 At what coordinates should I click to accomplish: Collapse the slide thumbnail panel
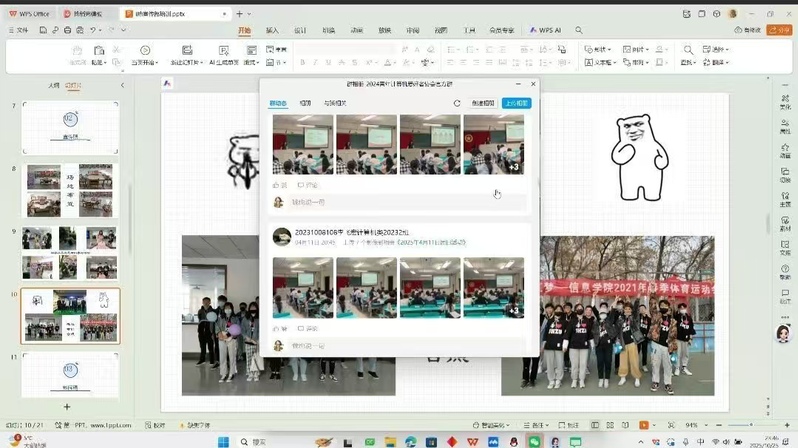tap(123, 86)
